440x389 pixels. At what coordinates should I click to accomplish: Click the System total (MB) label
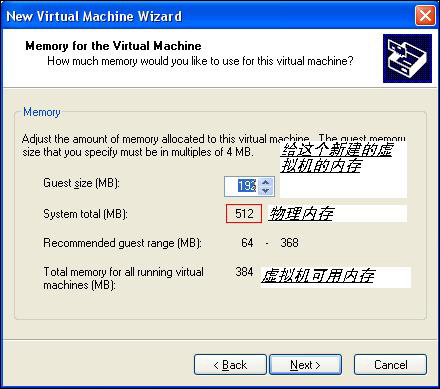click(85, 214)
